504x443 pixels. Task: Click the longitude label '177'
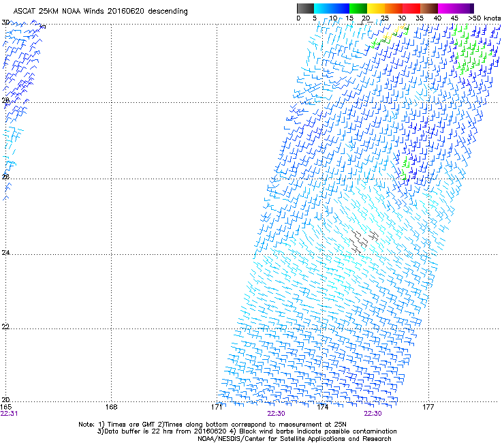(x=428, y=407)
